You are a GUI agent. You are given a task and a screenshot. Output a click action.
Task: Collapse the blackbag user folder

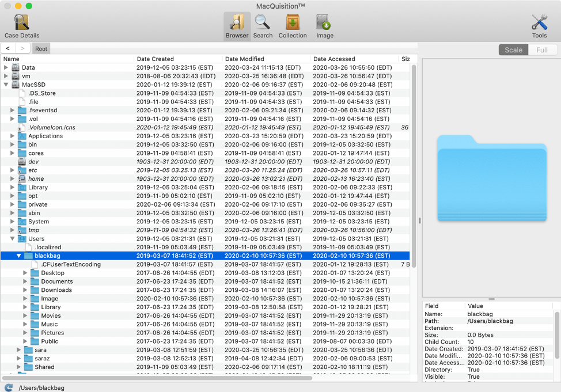coord(19,256)
